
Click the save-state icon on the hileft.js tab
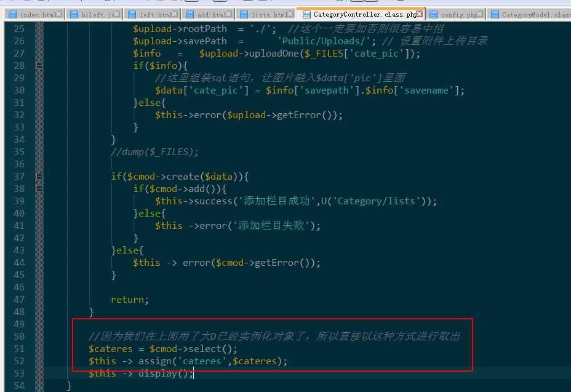click(74, 14)
